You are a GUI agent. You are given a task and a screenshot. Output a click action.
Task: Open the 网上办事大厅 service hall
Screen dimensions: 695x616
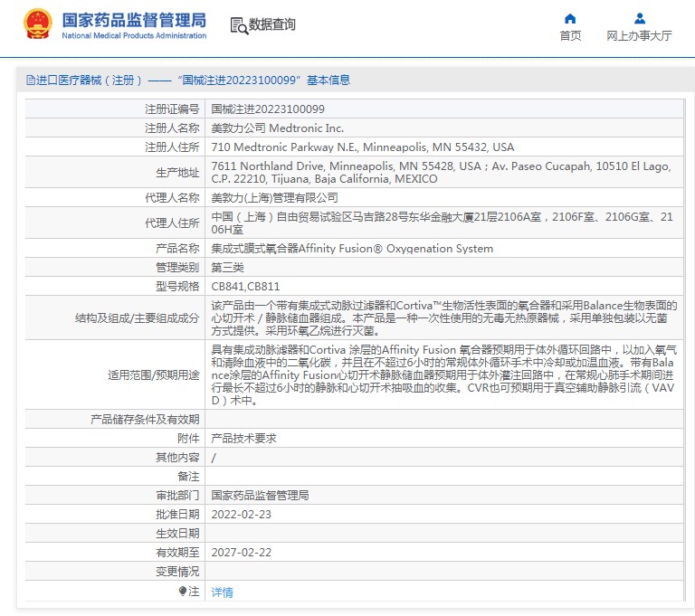639,36
